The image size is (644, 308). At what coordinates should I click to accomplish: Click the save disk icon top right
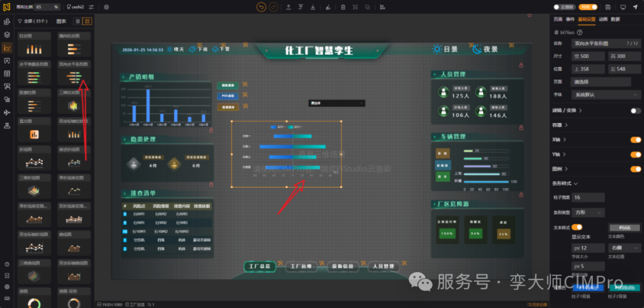pyautogui.click(x=608, y=7)
